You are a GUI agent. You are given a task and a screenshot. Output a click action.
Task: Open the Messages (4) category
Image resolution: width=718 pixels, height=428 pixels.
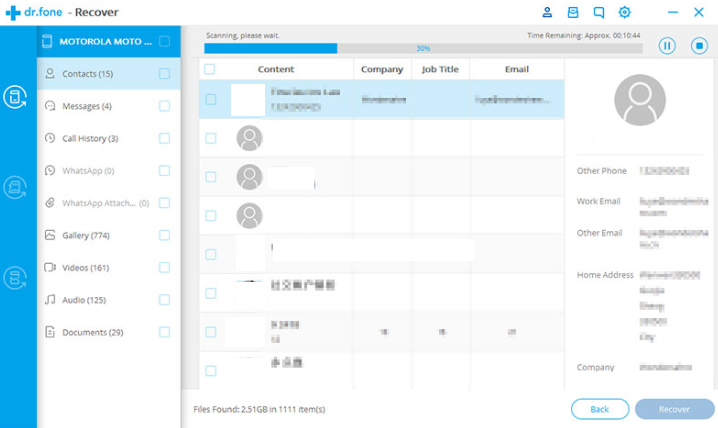[87, 106]
